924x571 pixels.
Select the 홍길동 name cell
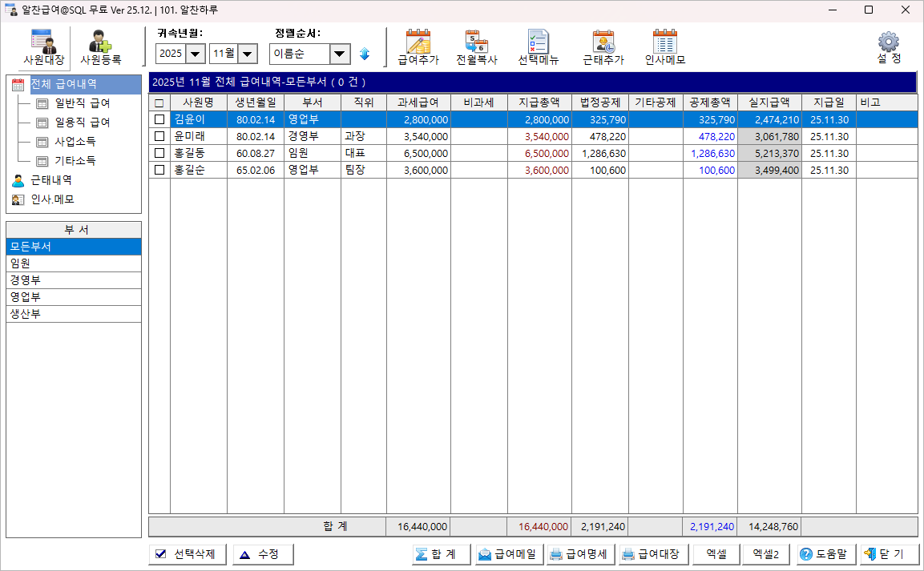tap(199, 153)
